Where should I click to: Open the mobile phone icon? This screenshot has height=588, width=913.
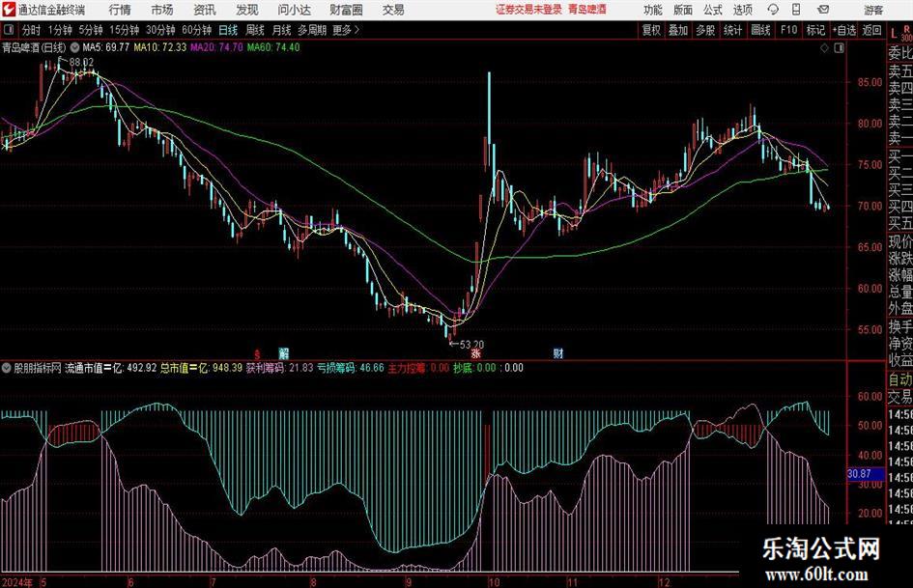pos(796,10)
